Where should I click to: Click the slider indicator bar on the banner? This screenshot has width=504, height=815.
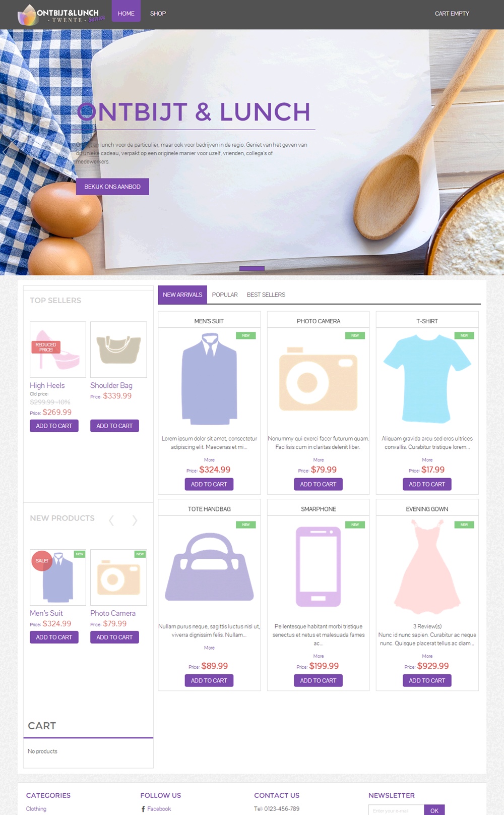[252, 268]
